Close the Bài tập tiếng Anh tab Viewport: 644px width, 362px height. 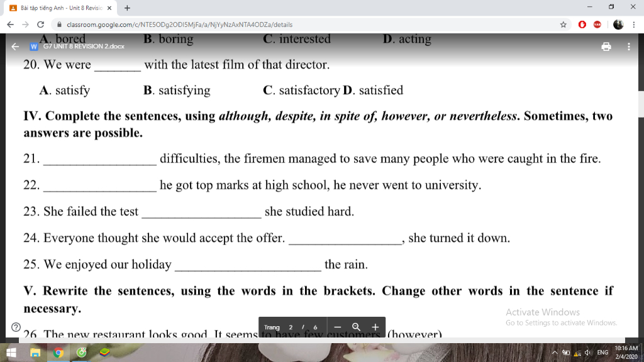(109, 8)
